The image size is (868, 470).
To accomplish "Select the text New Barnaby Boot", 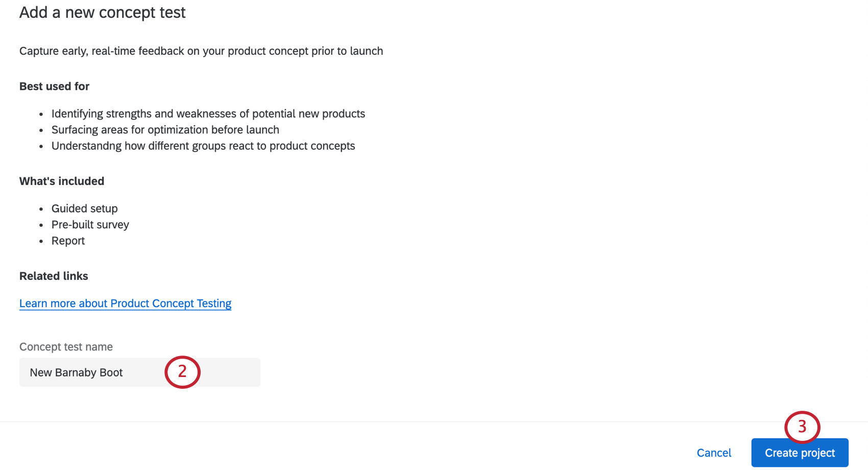I will point(76,372).
